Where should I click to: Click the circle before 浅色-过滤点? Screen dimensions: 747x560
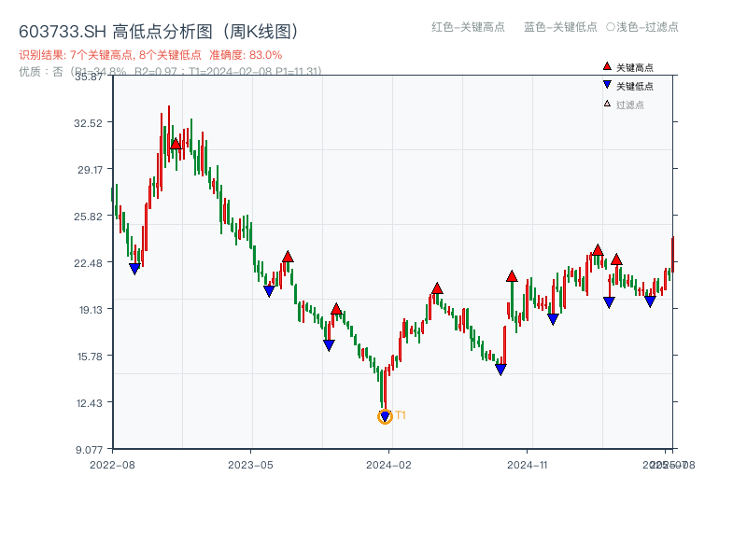click(611, 27)
